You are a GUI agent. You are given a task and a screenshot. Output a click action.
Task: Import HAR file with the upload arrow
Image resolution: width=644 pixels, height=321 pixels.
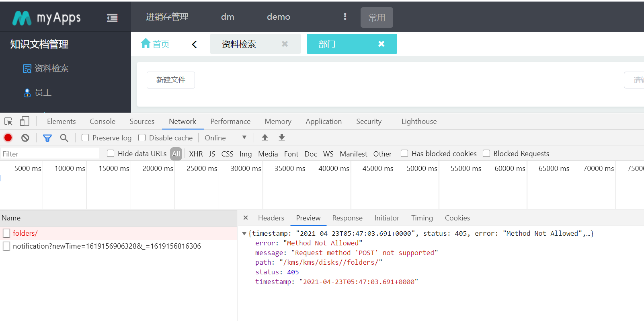[265, 138]
